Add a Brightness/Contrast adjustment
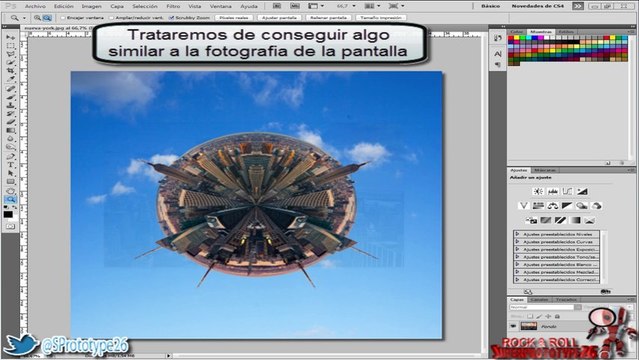The image size is (639, 360). click(538, 191)
